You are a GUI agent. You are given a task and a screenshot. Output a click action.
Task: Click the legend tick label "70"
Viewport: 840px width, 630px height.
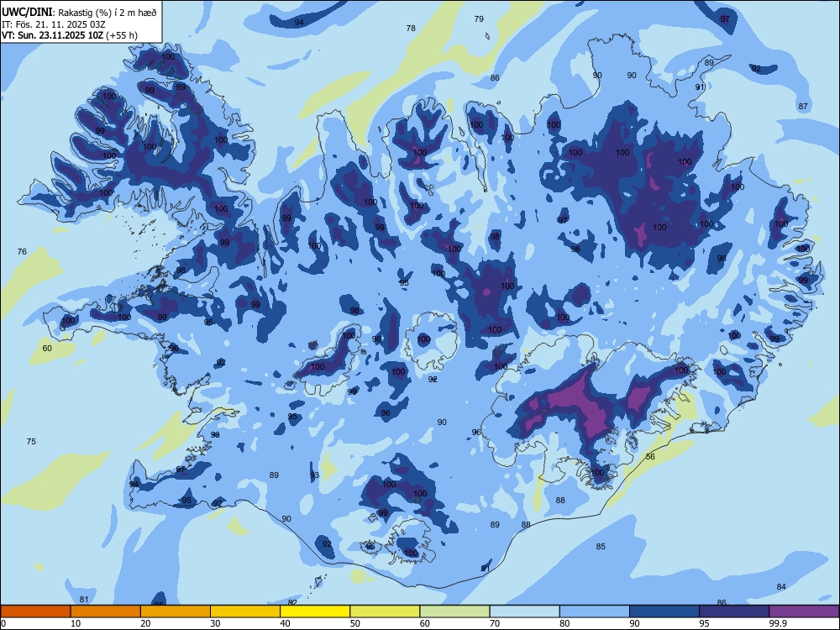coord(495,623)
